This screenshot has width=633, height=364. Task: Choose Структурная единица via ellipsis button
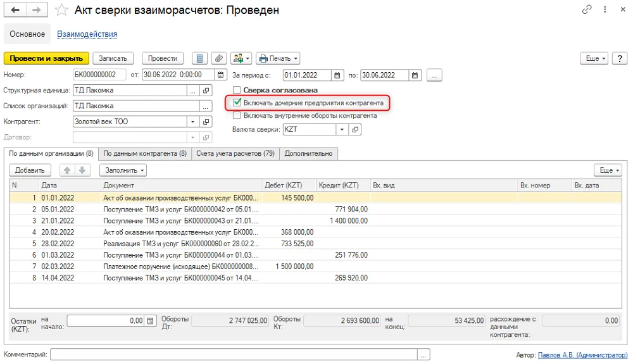193,91
